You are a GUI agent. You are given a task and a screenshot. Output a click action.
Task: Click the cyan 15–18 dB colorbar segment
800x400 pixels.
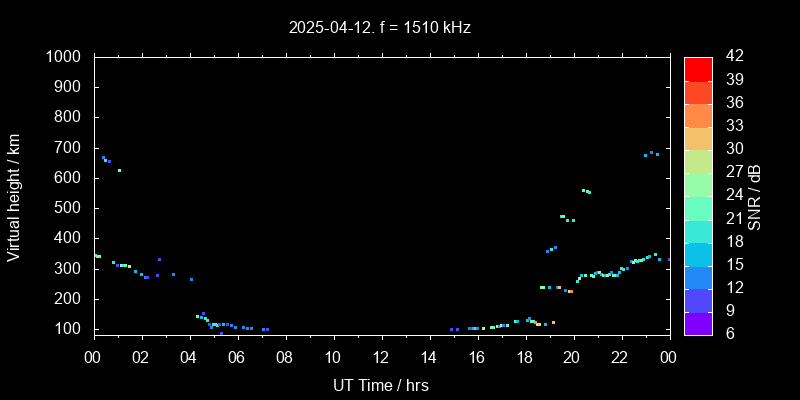click(698, 253)
